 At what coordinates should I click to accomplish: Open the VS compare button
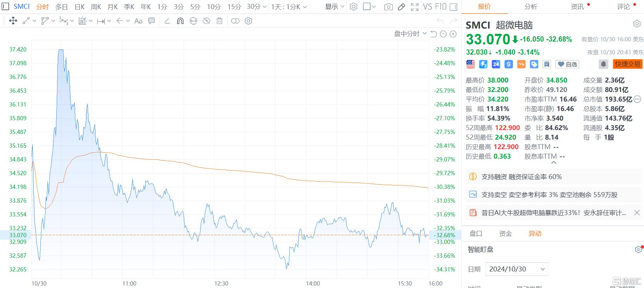(x=428, y=7)
